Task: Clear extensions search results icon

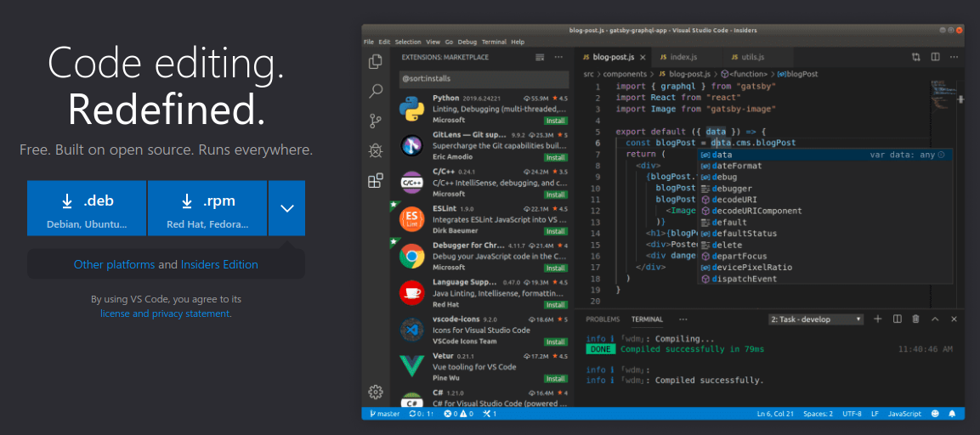Action: (540, 58)
